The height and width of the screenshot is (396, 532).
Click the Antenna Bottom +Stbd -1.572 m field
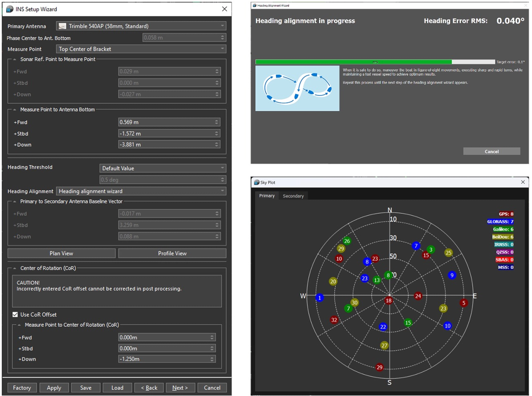169,133
